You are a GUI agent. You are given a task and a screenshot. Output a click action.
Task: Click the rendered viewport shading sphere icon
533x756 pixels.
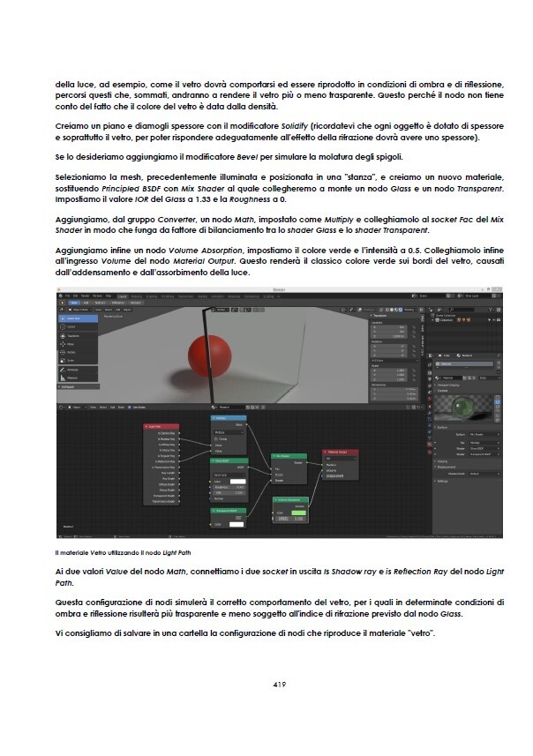click(401, 310)
